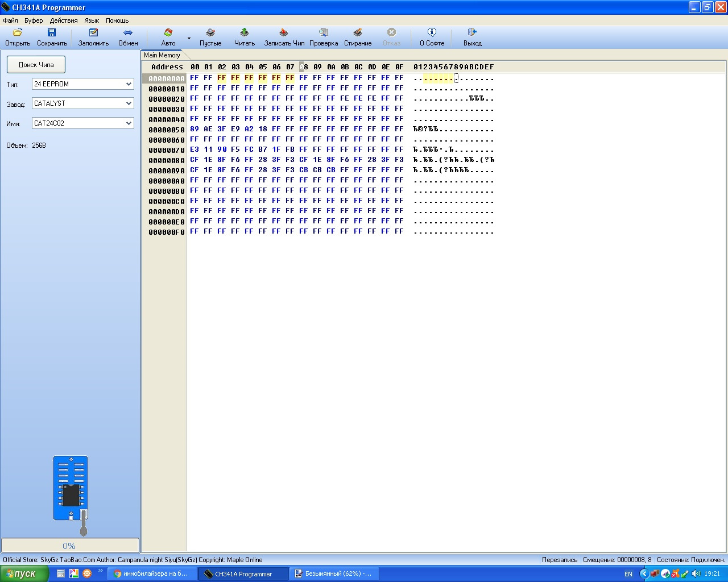The height and width of the screenshot is (582, 728).
Task: Select hex byte 89 at address 00000050
Action: click(x=195, y=129)
